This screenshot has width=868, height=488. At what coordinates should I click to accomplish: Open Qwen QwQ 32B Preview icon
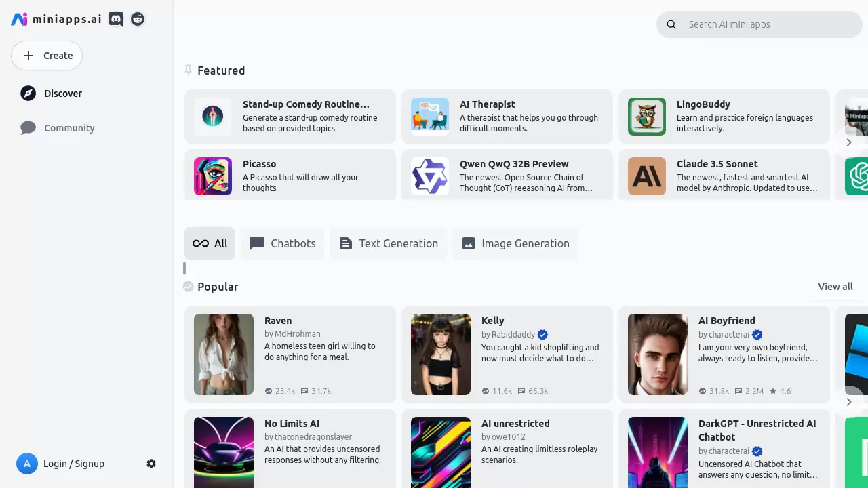(x=430, y=176)
